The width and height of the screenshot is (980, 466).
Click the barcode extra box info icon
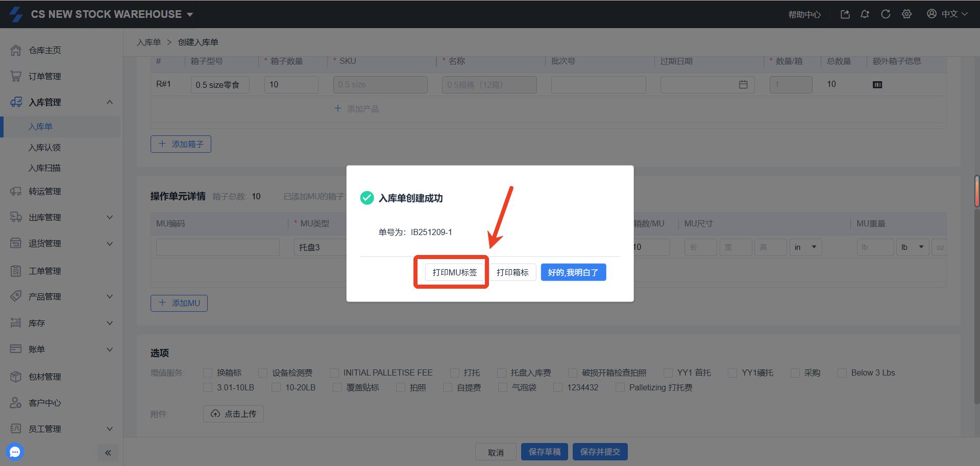[877, 85]
